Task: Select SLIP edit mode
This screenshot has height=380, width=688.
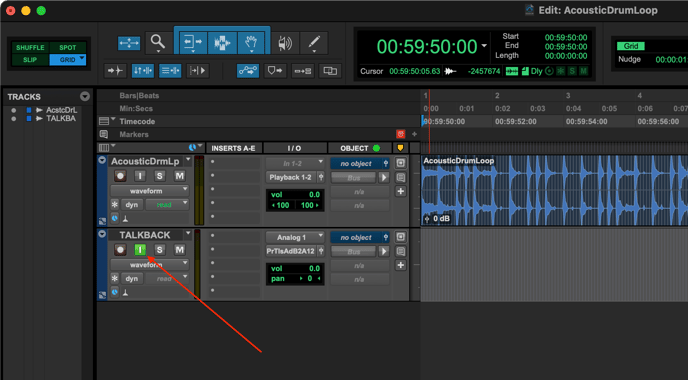Action: [x=30, y=60]
